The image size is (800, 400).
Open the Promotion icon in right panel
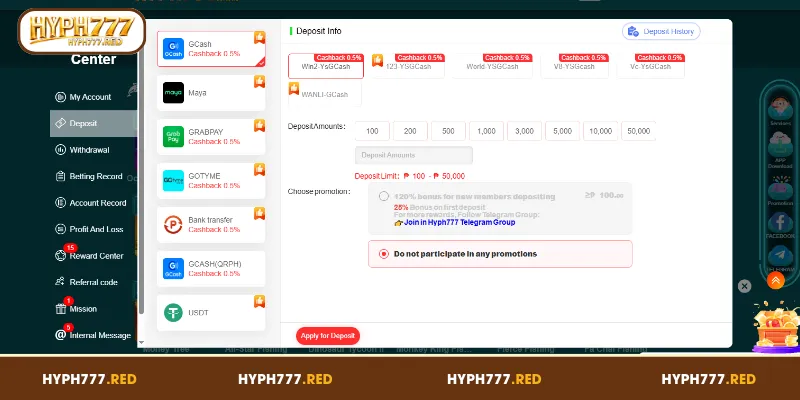(780, 187)
